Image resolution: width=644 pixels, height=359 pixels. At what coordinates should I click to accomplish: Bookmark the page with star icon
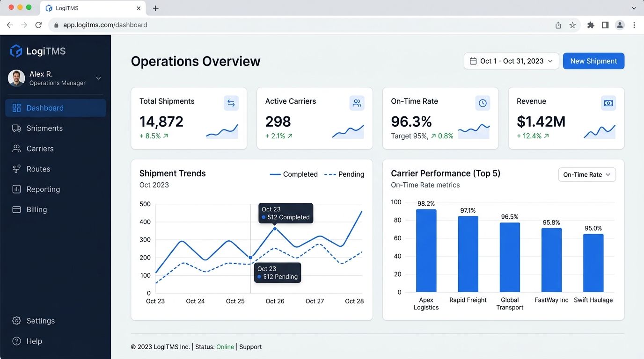(x=572, y=25)
